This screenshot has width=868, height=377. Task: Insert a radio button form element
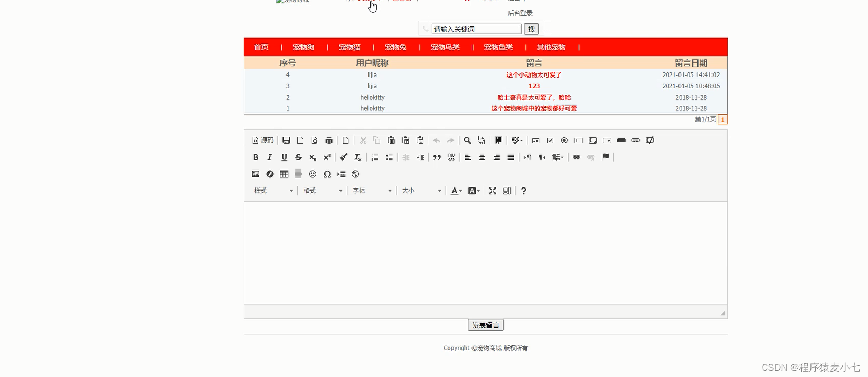(564, 140)
